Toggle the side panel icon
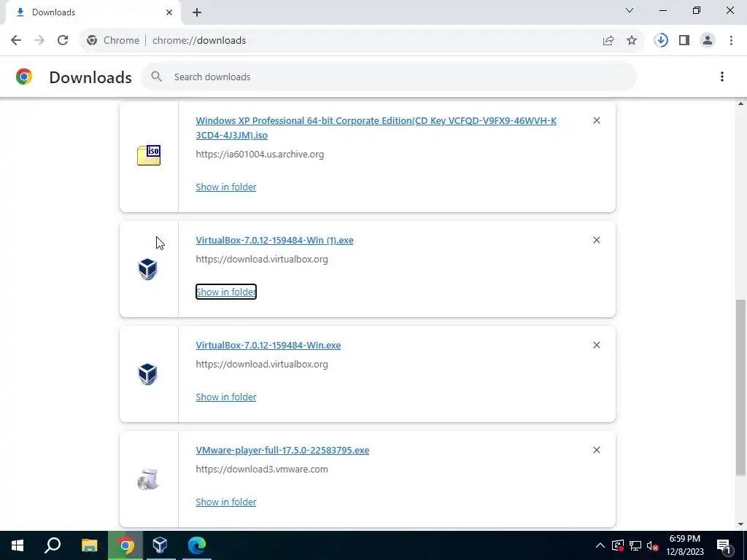The width and height of the screenshot is (747, 560). 684,41
